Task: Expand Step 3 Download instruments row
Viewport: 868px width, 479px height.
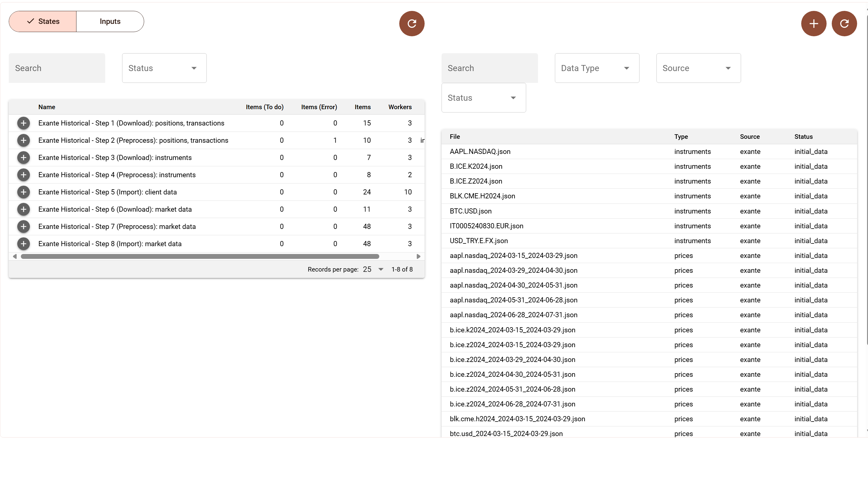Action: click(24, 158)
